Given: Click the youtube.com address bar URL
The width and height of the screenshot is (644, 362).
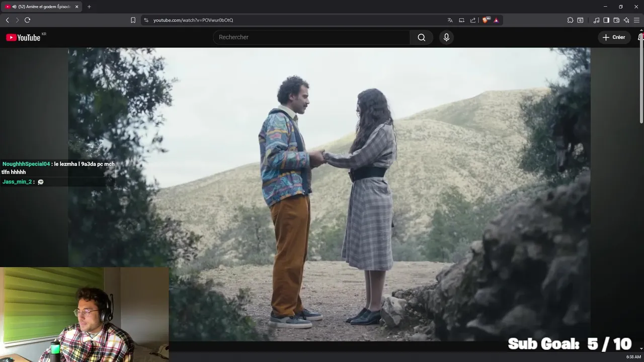Looking at the screenshot, I should click(x=193, y=20).
